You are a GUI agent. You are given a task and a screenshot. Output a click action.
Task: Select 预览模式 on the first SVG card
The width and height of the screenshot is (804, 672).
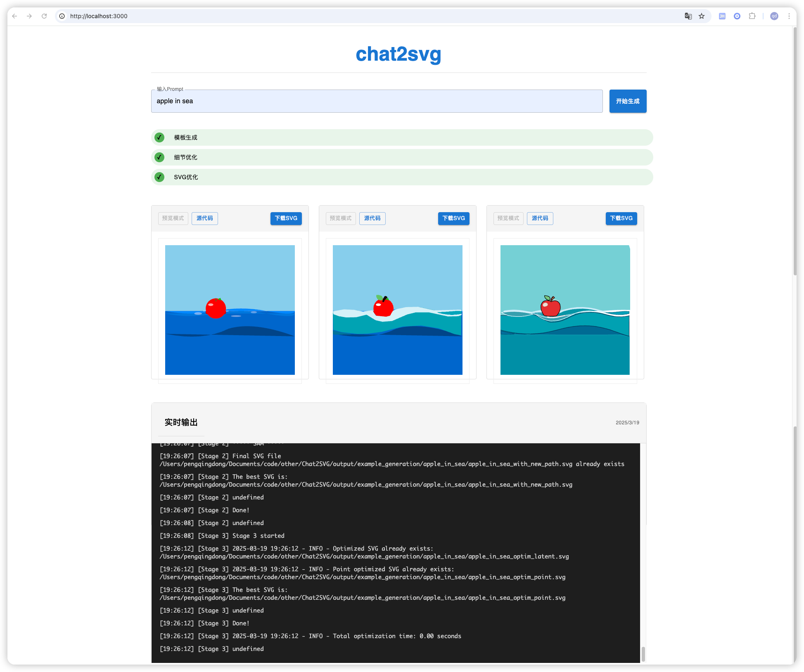click(x=173, y=218)
